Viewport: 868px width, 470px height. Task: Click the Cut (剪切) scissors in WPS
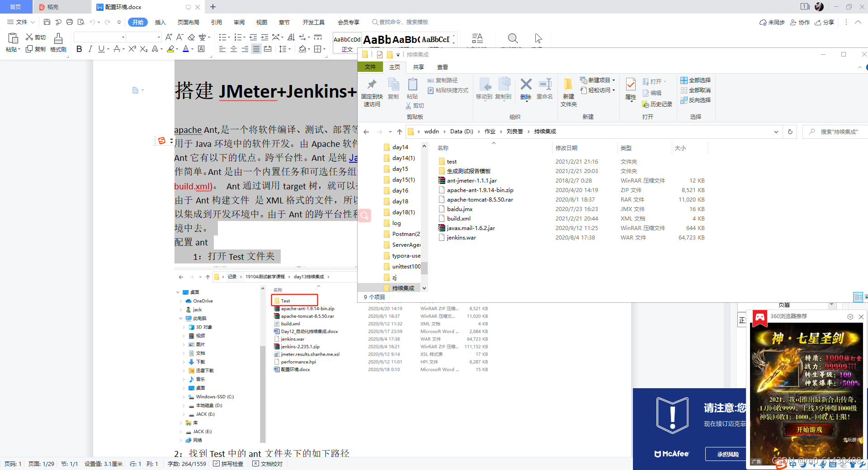pos(35,37)
